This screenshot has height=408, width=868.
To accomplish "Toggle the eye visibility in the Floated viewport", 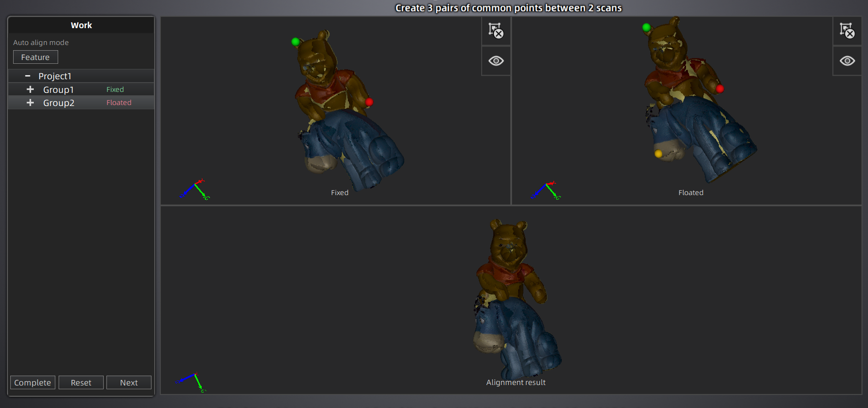I will click(x=847, y=61).
